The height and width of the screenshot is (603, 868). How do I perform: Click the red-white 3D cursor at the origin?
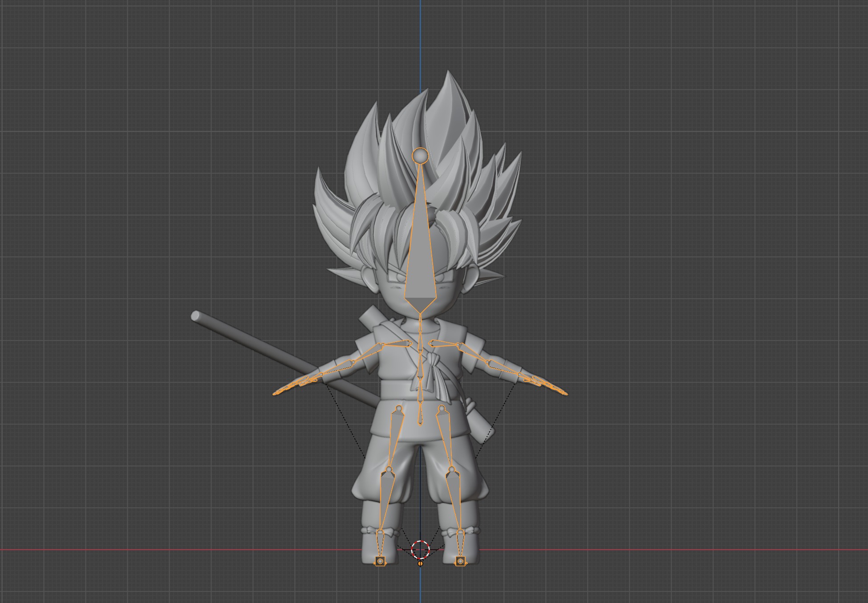[x=420, y=550]
